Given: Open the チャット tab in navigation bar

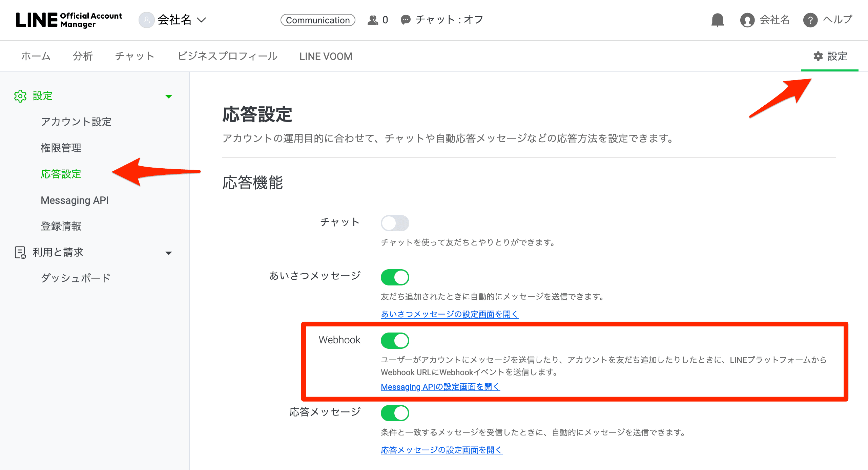Looking at the screenshot, I should click(x=135, y=56).
